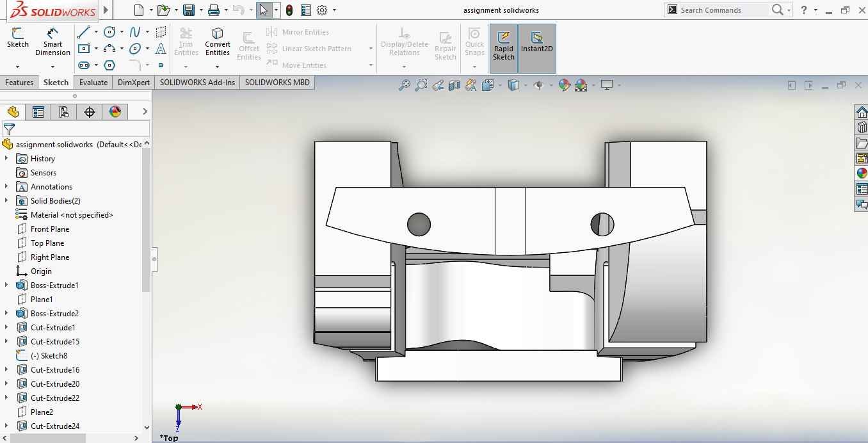The width and height of the screenshot is (868, 443).
Task: Click the Rebuild traffic light icon
Action: coord(289,10)
